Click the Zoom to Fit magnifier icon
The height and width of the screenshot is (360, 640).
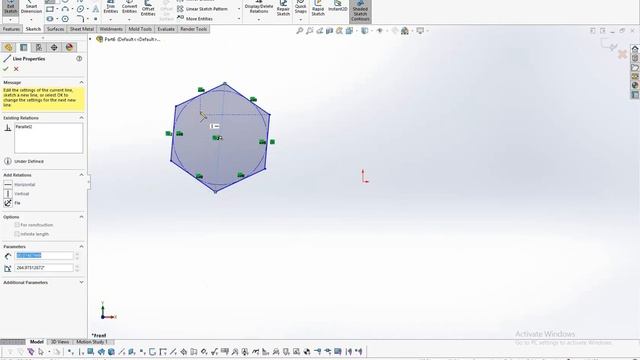pyautogui.click(x=300, y=31)
